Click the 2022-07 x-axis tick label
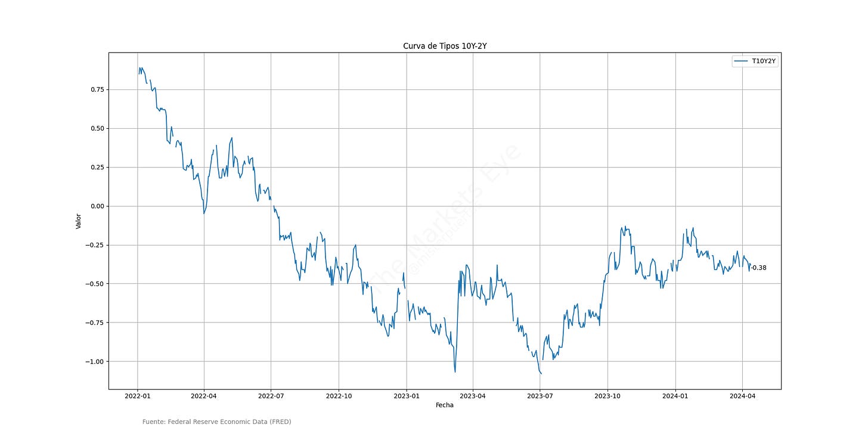The height and width of the screenshot is (437, 868). click(271, 396)
